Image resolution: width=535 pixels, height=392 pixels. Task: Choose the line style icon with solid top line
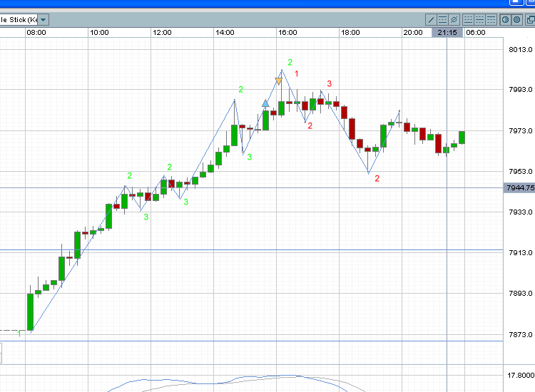[x=491, y=20]
